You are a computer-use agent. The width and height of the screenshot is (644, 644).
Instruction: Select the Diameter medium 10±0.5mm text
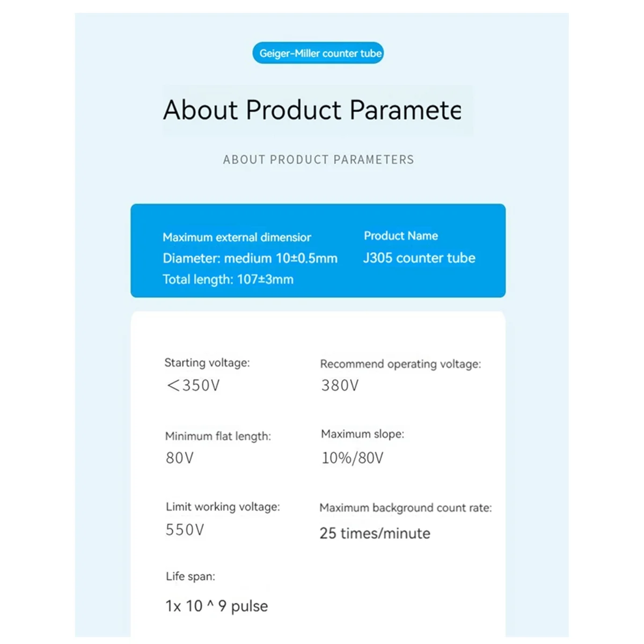(250, 258)
